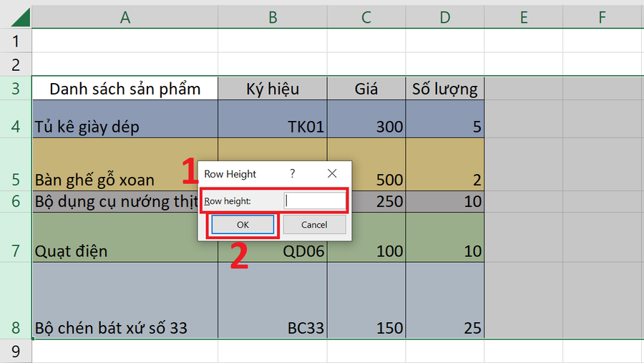Click the 'Ký hiệu' header cell
The height and width of the screenshot is (363, 644).
tap(273, 88)
